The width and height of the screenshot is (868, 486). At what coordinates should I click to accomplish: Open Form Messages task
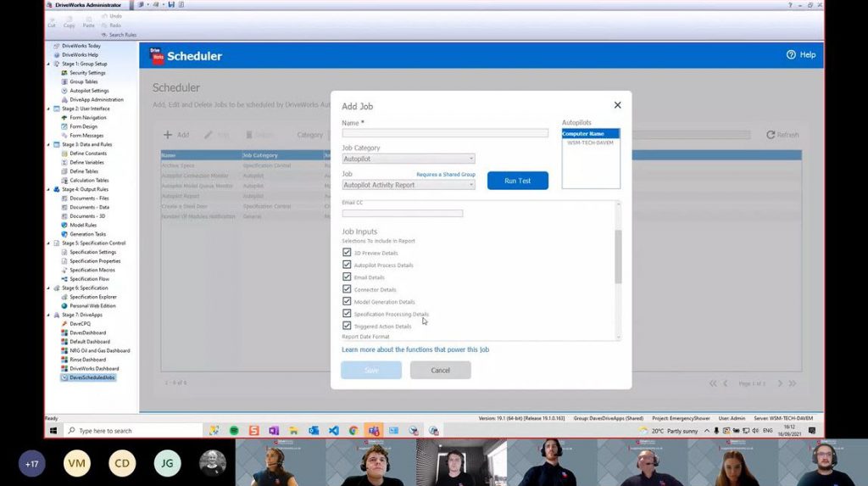[x=86, y=135]
